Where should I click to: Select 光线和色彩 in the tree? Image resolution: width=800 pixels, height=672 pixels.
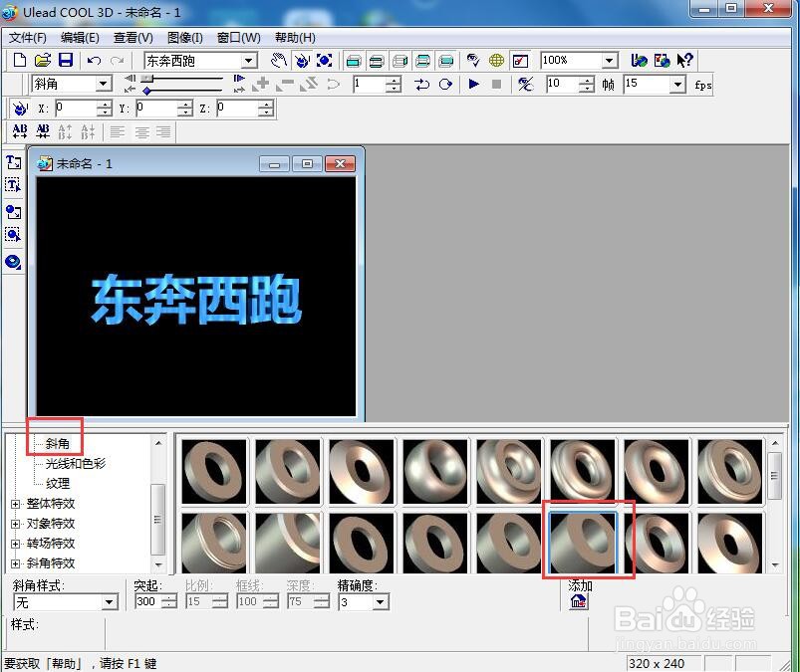[x=76, y=464]
